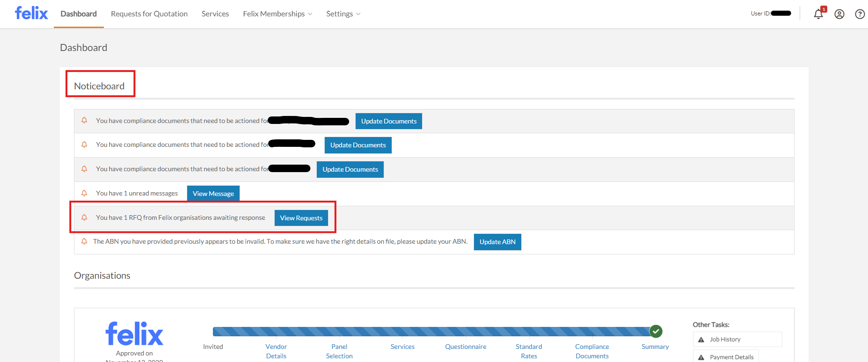868x362 pixels.
Task: Click the Felix organisation logo thumbnail
Action: pos(134,333)
